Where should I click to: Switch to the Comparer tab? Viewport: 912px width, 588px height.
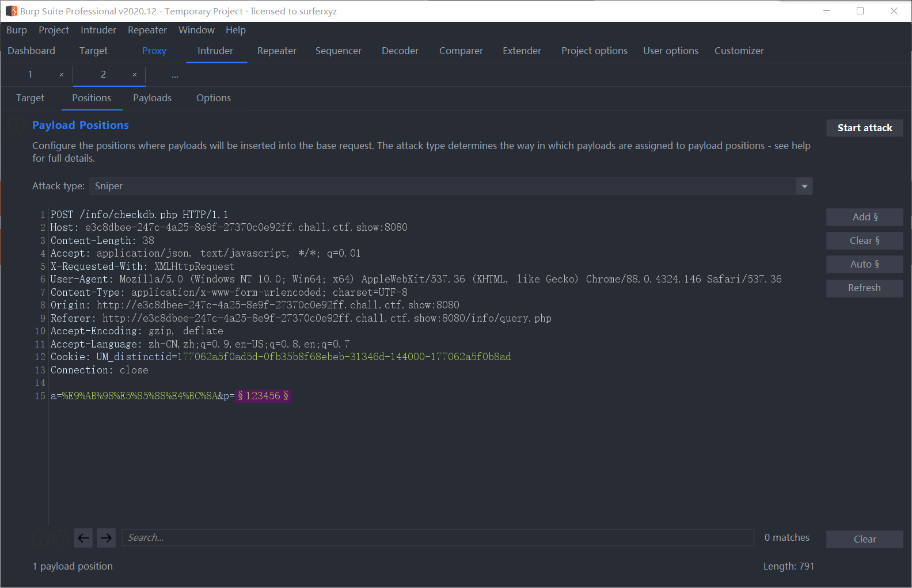point(461,51)
